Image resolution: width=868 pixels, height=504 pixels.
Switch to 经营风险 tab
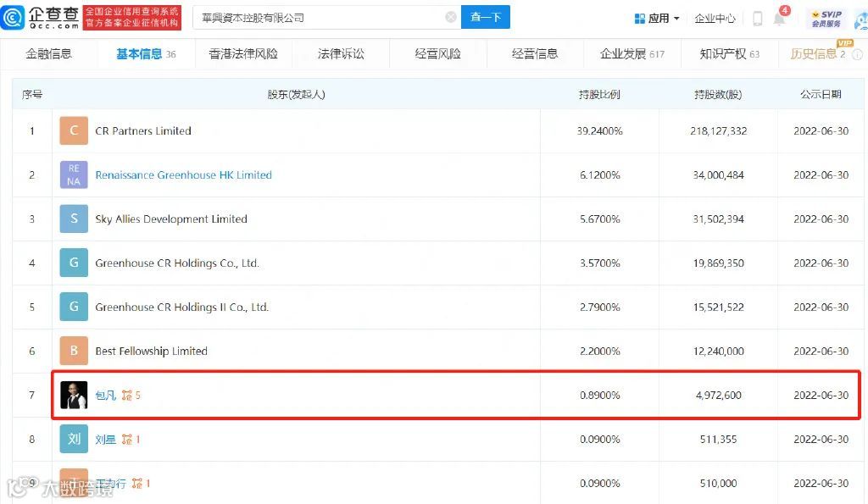pos(438,53)
